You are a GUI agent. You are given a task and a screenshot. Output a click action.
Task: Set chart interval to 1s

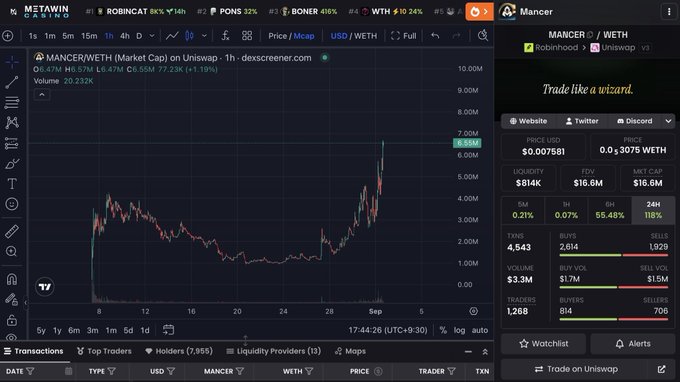point(33,36)
